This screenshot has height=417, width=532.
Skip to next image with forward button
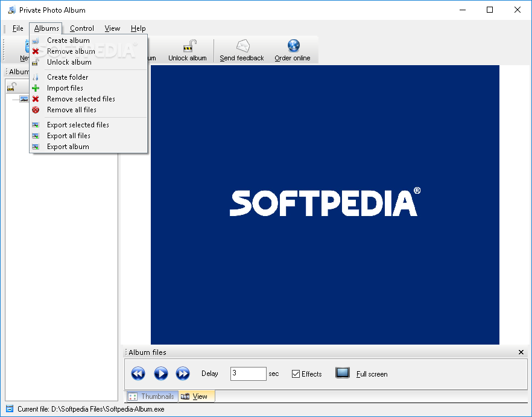183,374
